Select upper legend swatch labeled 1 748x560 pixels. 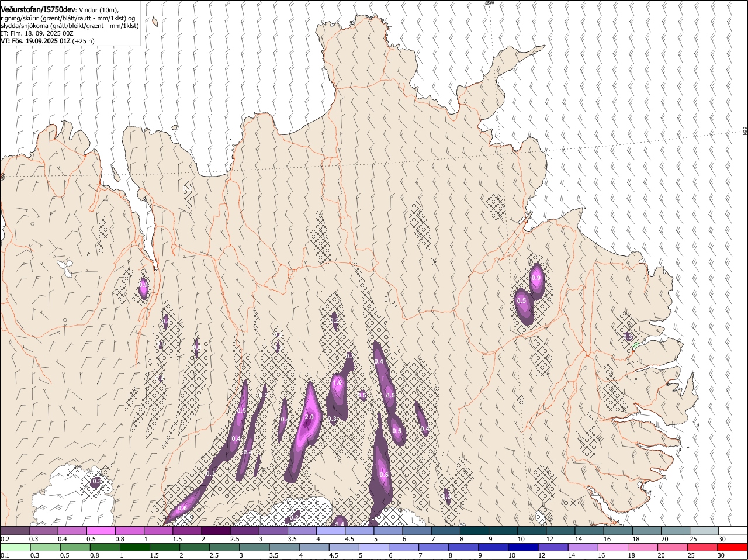[158, 530]
